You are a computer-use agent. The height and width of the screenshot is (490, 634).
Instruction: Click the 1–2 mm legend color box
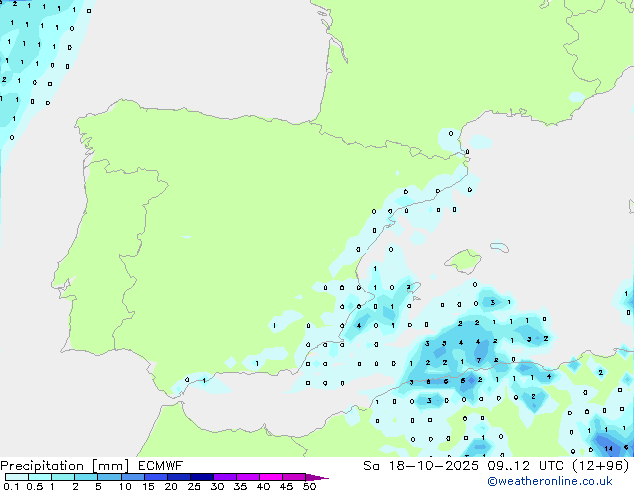tap(63, 477)
